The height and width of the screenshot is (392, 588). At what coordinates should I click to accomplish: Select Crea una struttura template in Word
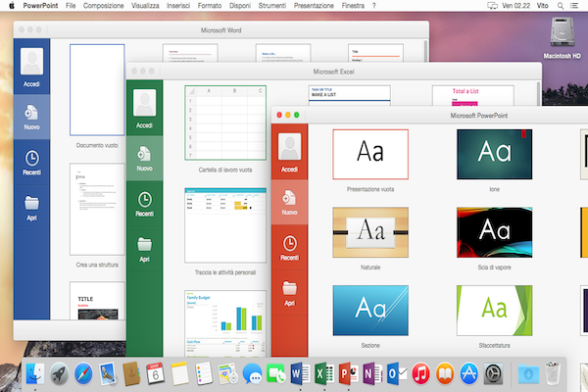pos(97,210)
